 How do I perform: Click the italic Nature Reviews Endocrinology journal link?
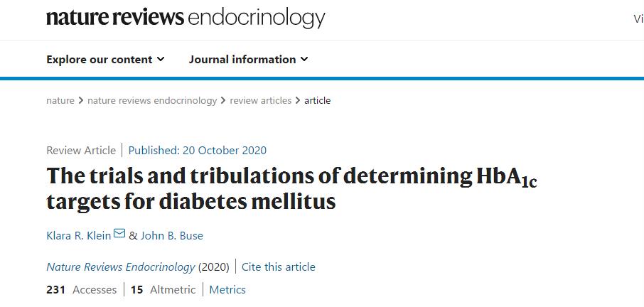click(120, 267)
